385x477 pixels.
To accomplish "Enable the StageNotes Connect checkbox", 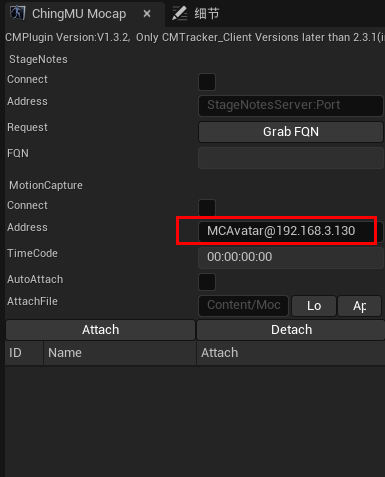I will pyautogui.click(x=207, y=82).
